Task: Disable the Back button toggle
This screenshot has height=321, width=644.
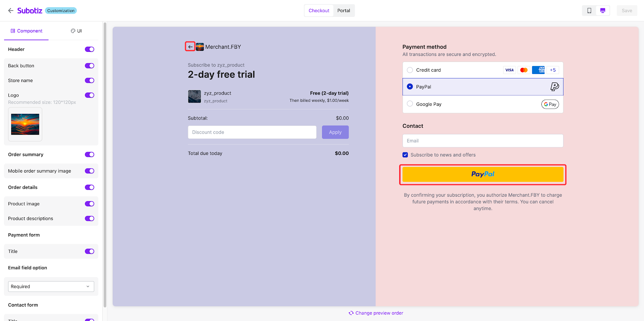Action: [89, 66]
